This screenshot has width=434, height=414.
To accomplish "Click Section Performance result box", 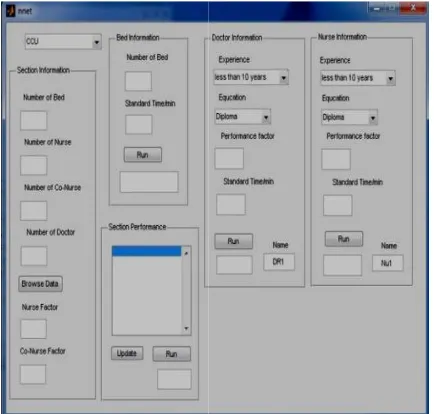I will [174, 379].
